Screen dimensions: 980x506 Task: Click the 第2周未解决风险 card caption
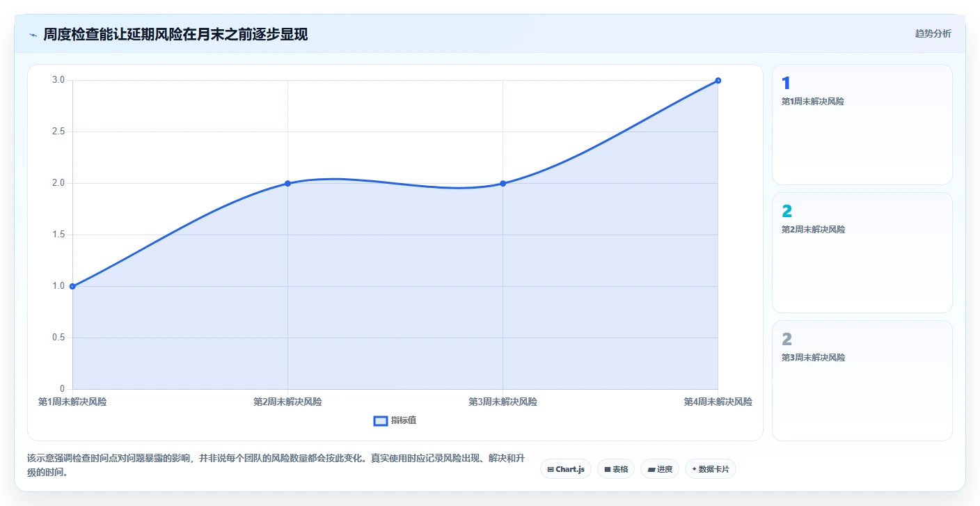813,229
